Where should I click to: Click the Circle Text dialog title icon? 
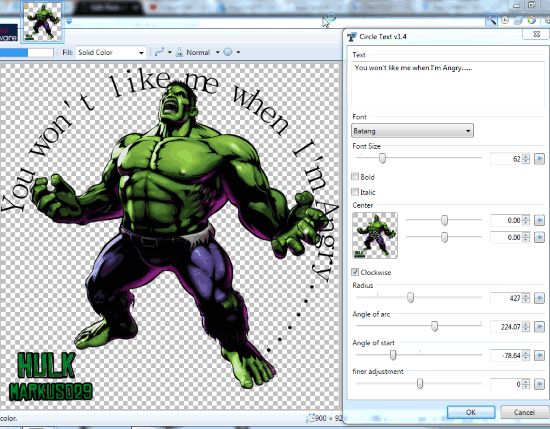coord(352,37)
